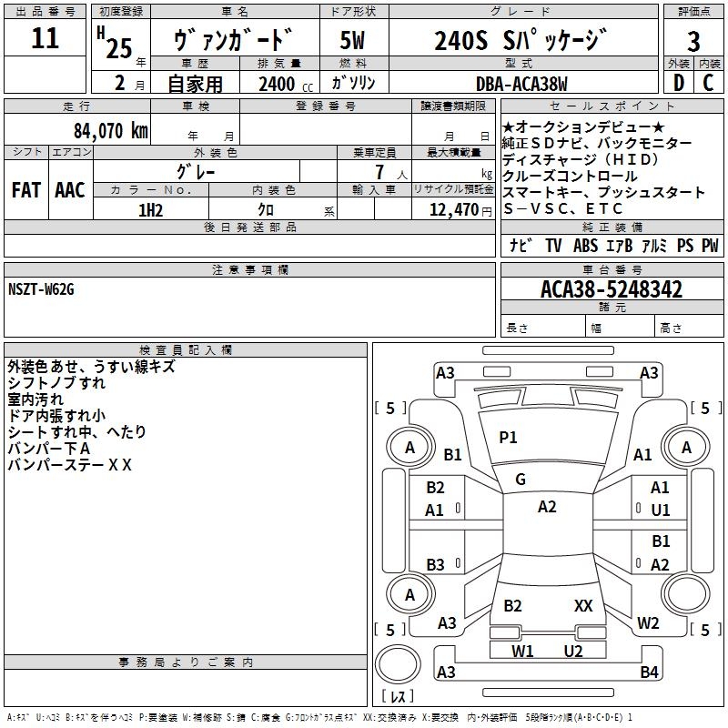This screenshot has height=728, width=728.
Task: Click the 外装色あせ、うすい線キズ inspector note
Action: tap(92, 367)
